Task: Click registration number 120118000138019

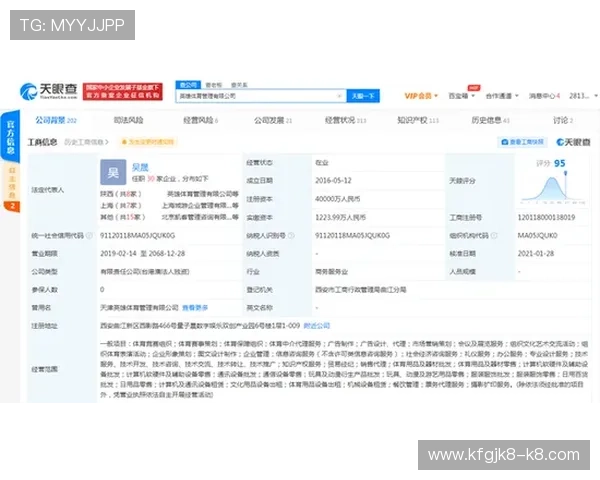Action: [546, 217]
